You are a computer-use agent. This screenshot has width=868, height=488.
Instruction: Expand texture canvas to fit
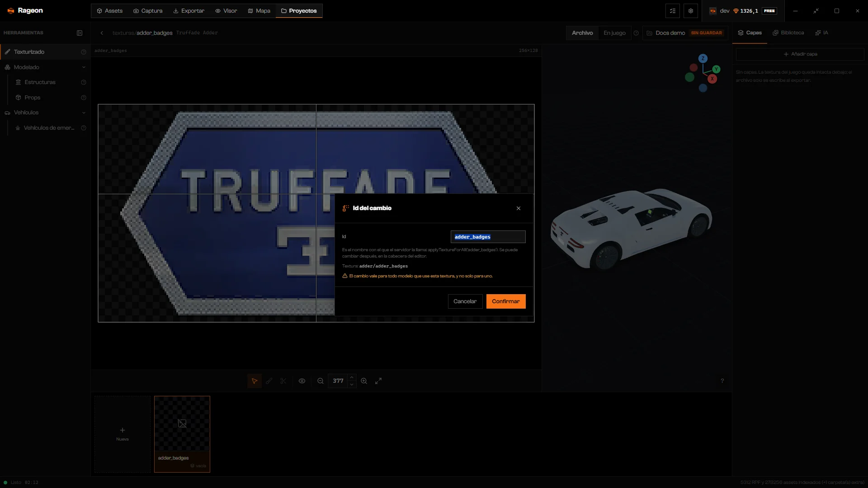[x=378, y=381]
